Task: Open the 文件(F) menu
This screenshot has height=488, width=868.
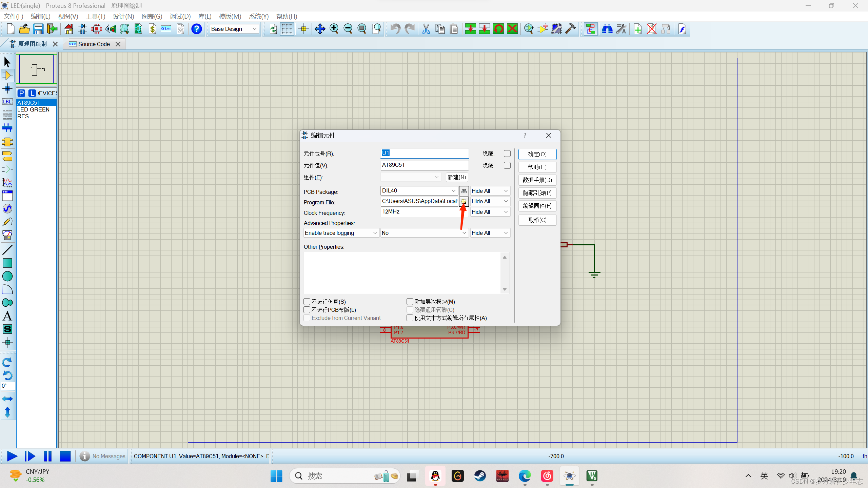Action: click(14, 16)
